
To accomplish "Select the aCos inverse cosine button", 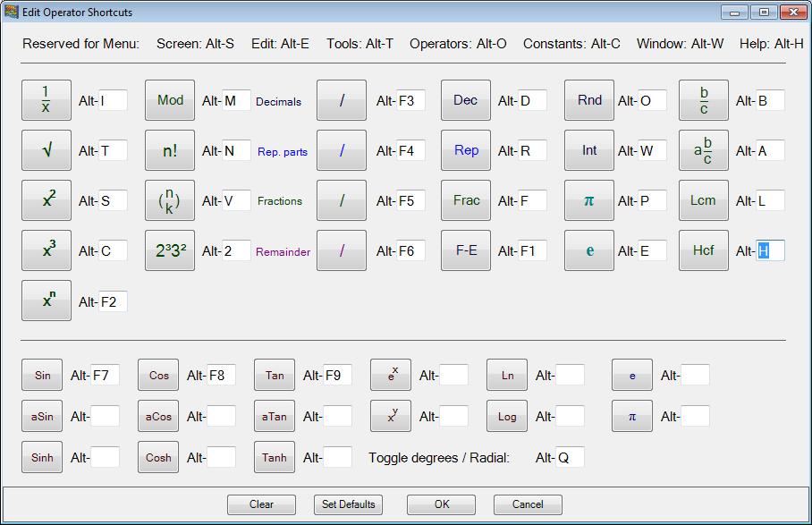I will pos(157,416).
